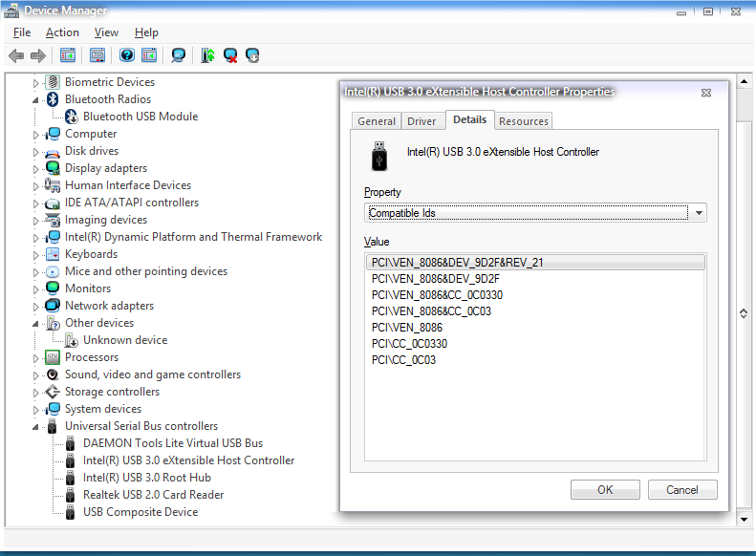Expand the Intel Dynamic Platform node arrow
Image resolution: width=756 pixels, height=556 pixels.
tap(35, 238)
